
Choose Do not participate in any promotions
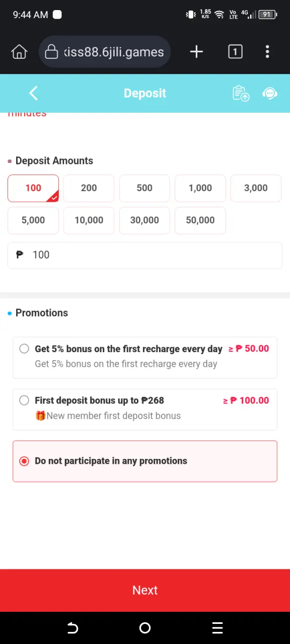coord(145,461)
